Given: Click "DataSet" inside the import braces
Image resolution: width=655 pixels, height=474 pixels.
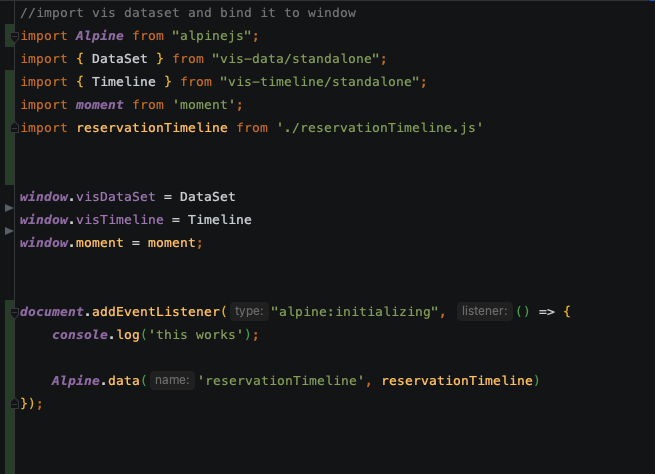Looking at the screenshot, I should pyautogui.click(x=119, y=59).
